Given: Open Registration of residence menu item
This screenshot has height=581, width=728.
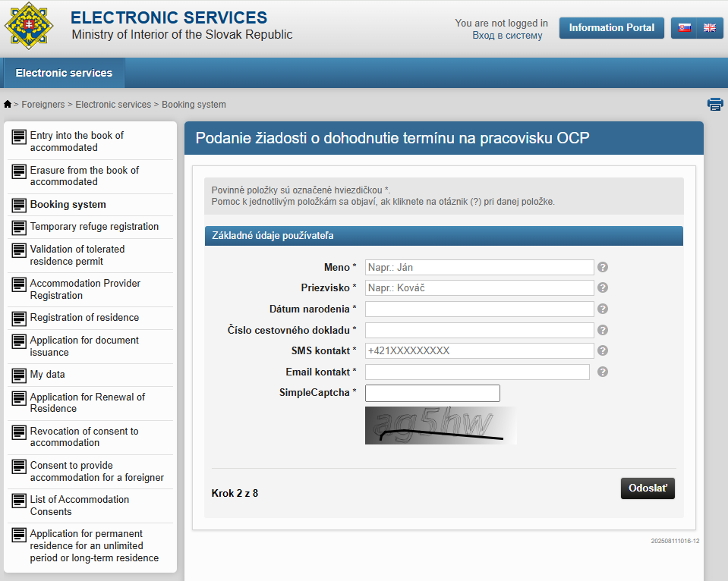Looking at the screenshot, I should 84,318.
